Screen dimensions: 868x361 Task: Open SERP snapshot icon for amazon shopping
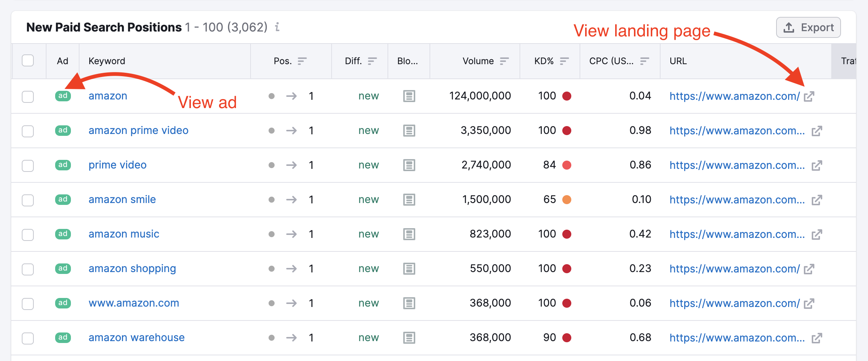coord(409,269)
